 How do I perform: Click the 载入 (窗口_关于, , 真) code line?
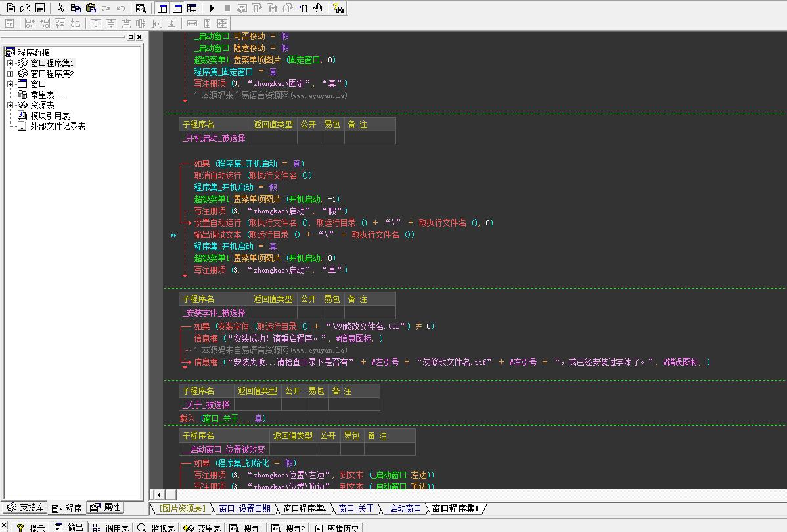[x=223, y=418]
